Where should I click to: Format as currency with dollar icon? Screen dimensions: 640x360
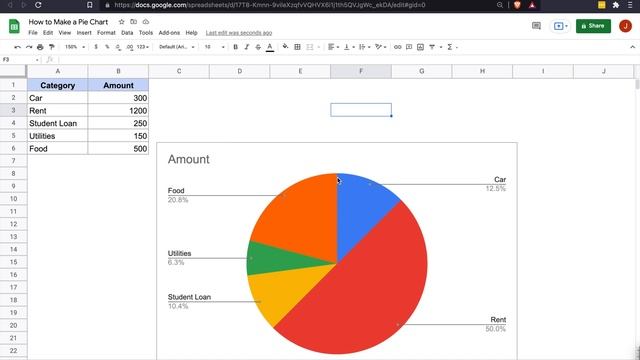click(x=96, y=47)
